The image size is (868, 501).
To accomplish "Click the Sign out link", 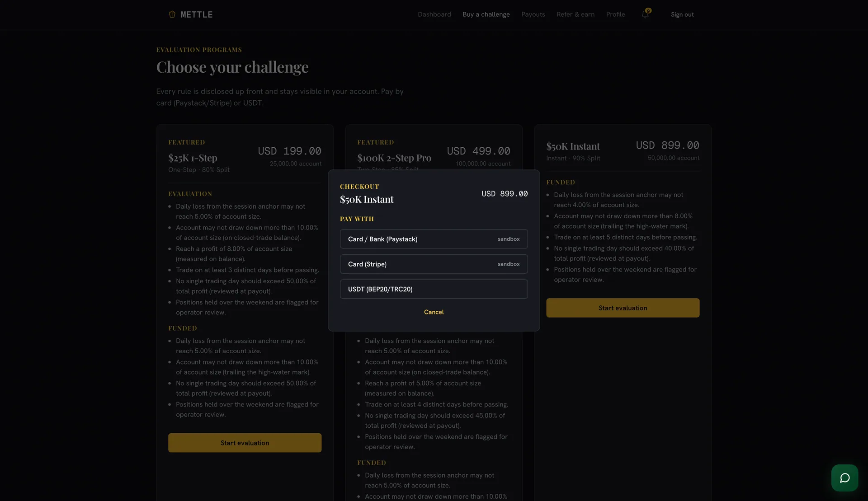I will coord(682,14).
